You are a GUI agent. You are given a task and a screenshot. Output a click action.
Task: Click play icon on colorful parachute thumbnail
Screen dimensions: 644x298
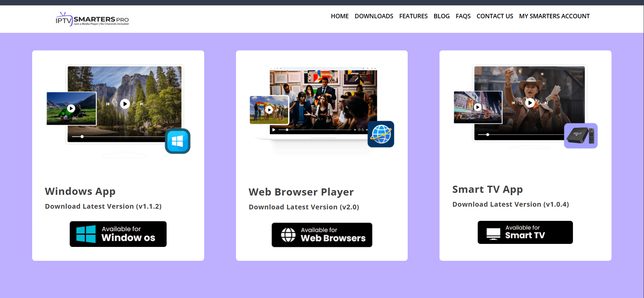coord(269,110)
